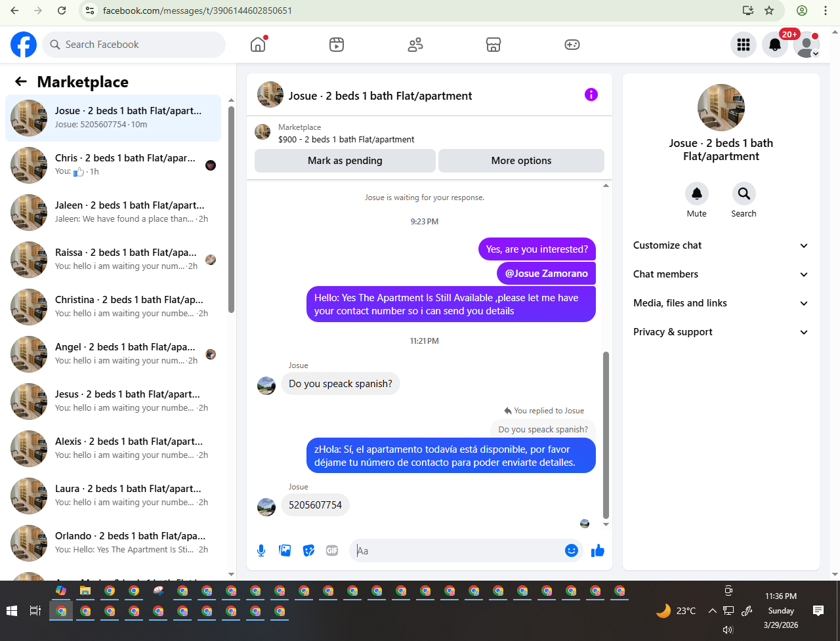Viewport: 840px width, 641px height.
Task: Expand Media, files and links section
Action: 721,303
